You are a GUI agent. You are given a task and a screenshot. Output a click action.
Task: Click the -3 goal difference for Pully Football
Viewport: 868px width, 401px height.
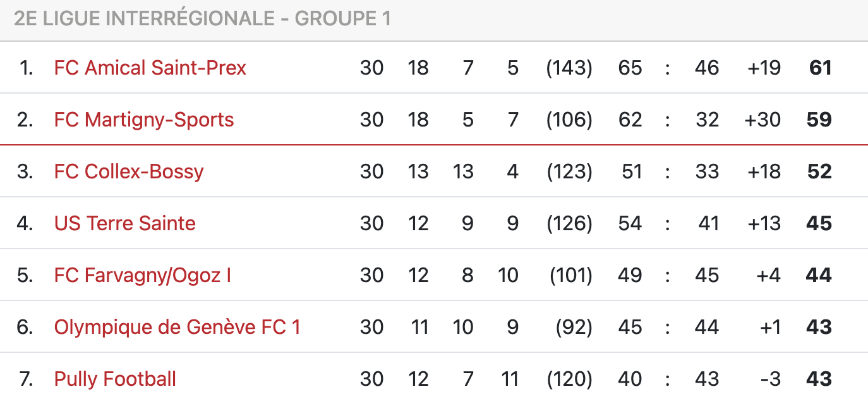coord(771,379)
